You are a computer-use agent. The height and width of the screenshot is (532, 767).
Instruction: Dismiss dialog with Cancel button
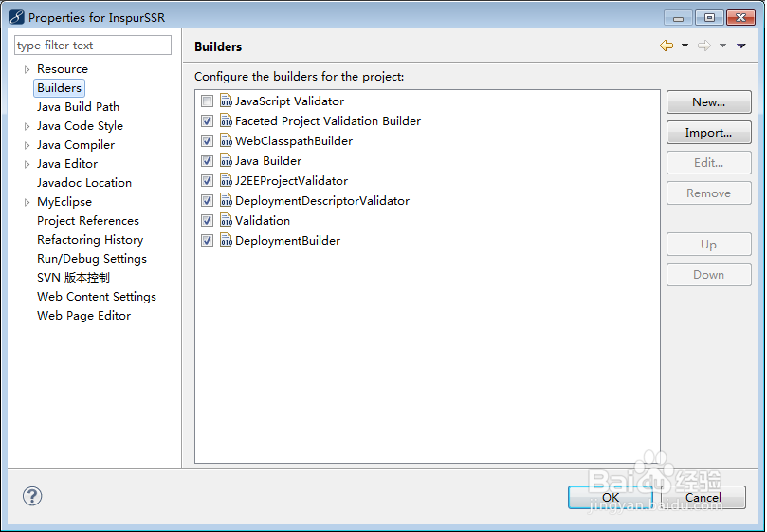(703, 497)
